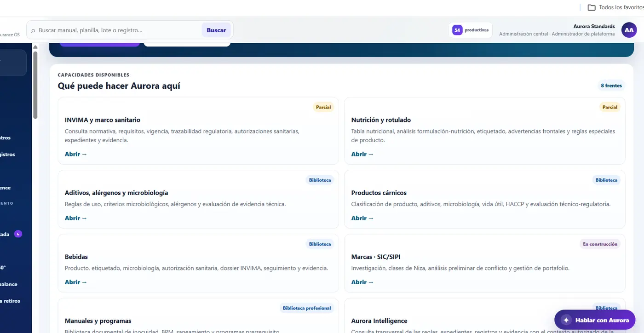Click the sparkle icon in Hablar con Aurora
The image size is (644, 333).
(x=566, y=320)
